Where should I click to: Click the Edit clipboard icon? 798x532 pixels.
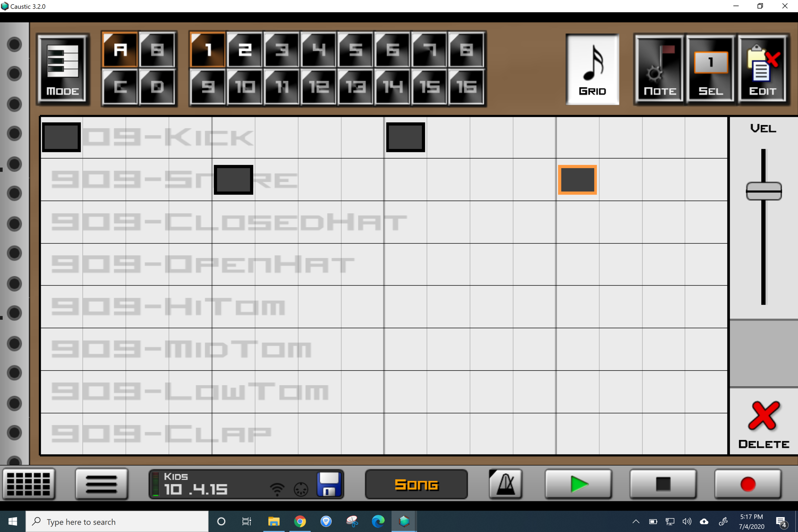click(x=762, y=69)
